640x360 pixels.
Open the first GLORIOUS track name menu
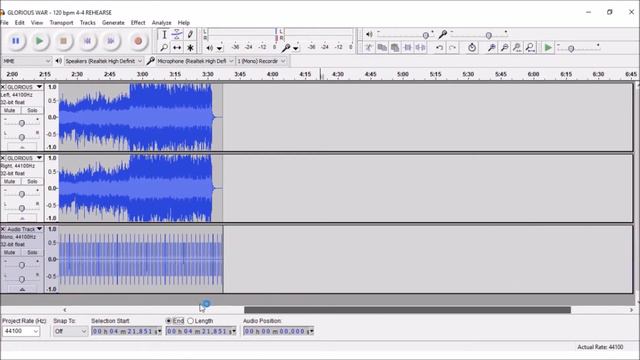point(24,87)
